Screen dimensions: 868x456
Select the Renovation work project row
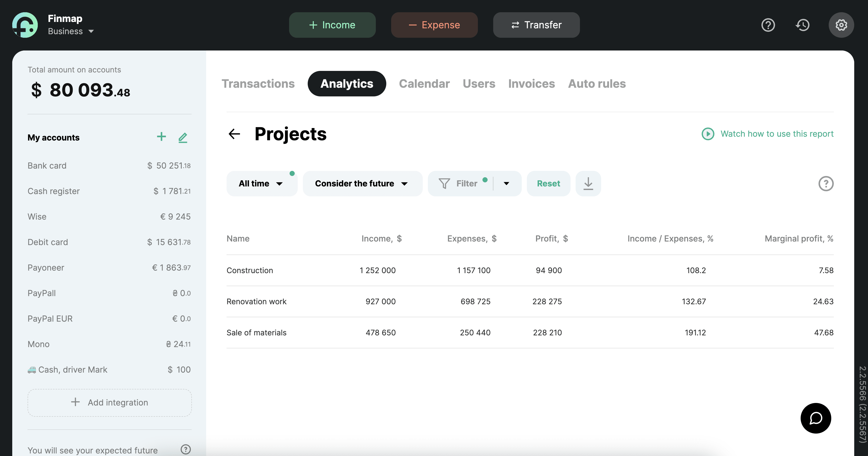(256, 301)
